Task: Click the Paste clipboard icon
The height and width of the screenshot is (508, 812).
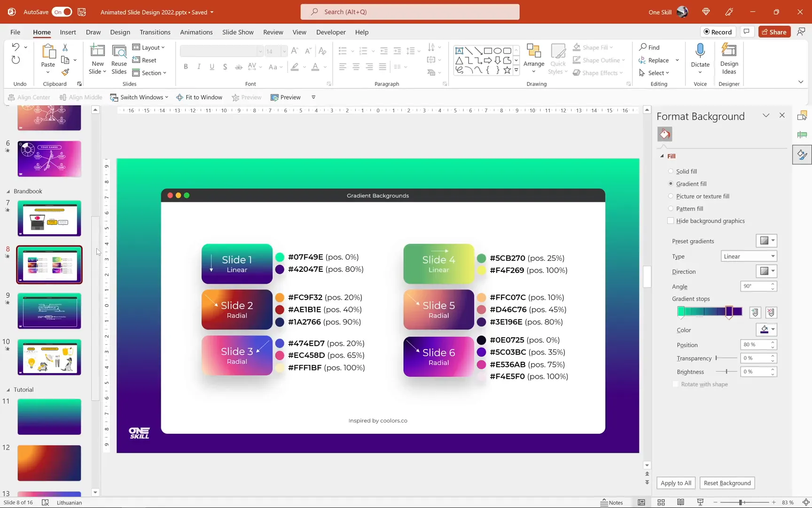Action: [x=48, y=52]
